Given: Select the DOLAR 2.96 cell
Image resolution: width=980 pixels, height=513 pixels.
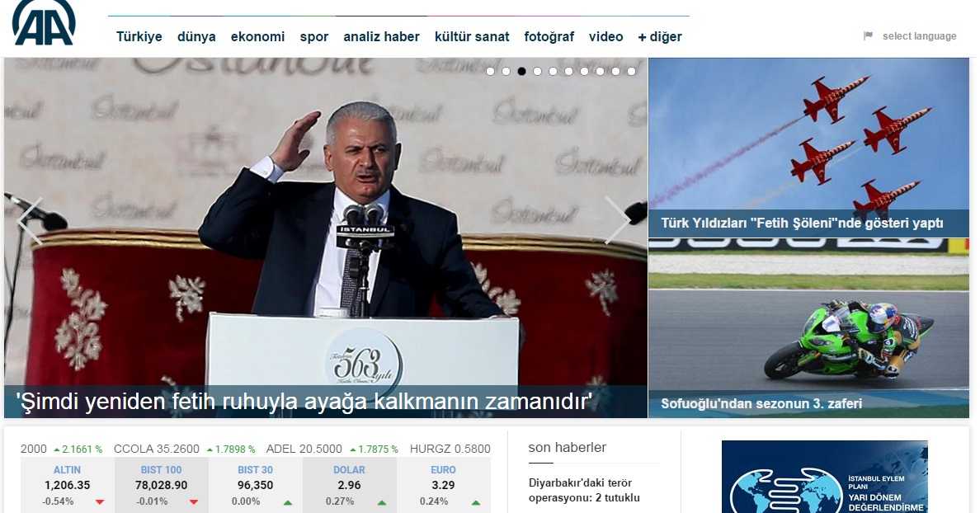Looking at the screenshot, I should click(x=350, y=486).
